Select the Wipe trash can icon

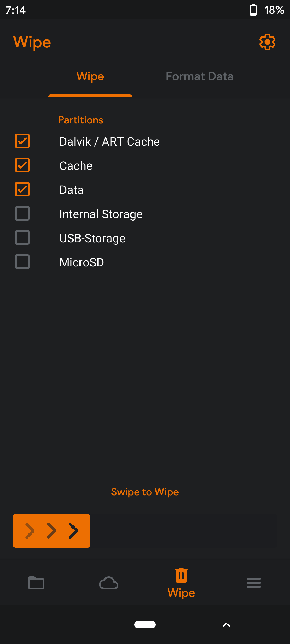click(x=181, y=576)
